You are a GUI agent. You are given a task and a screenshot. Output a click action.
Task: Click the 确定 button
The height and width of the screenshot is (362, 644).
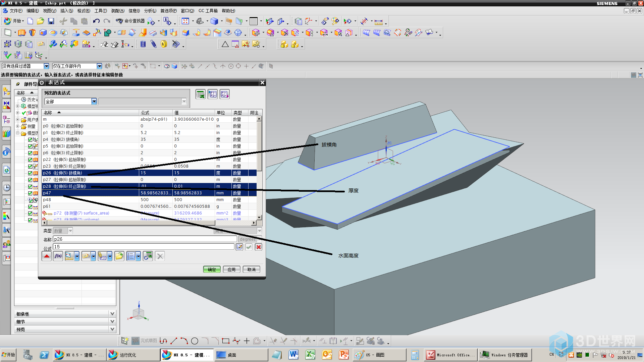[212, 269]
